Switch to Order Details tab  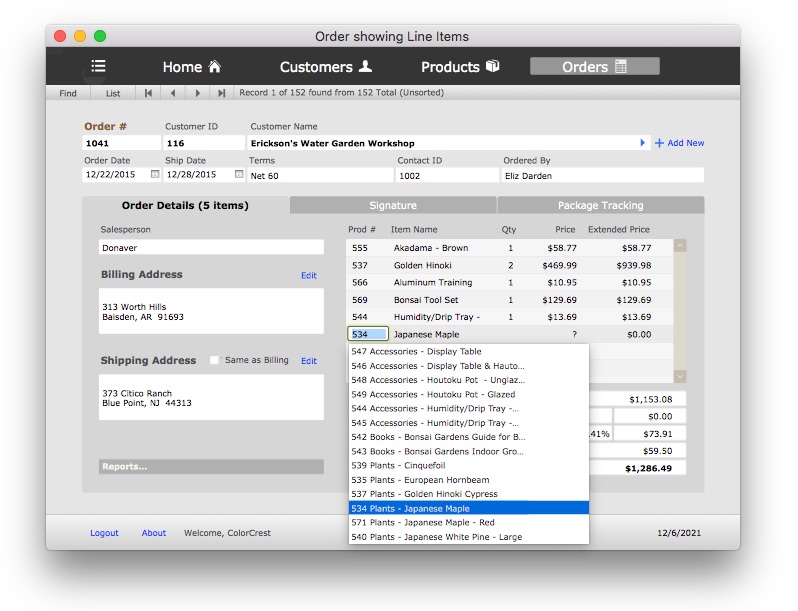pos(185,206)
